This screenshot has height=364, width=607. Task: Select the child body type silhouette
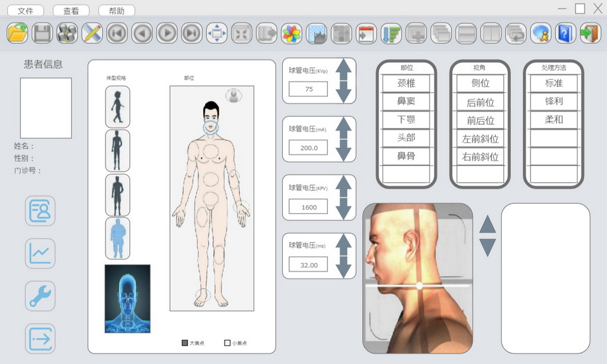[117, 107]
